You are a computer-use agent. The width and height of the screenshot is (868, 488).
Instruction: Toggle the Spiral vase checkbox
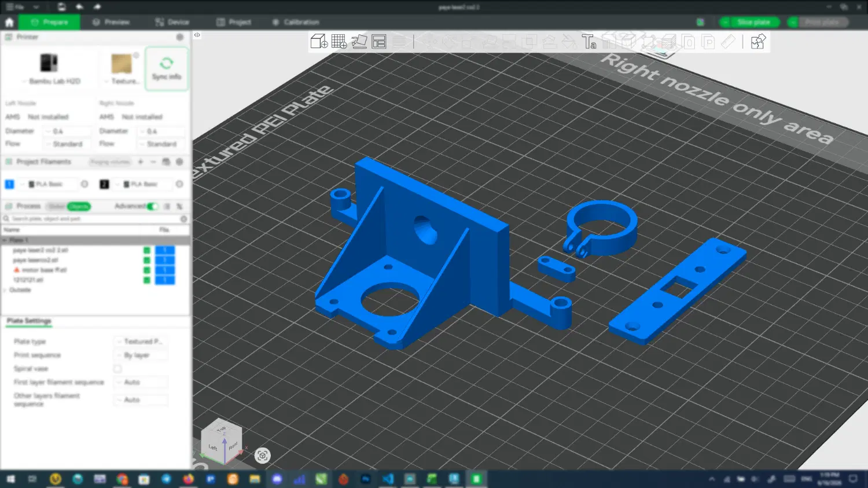[x=117, y=369]
